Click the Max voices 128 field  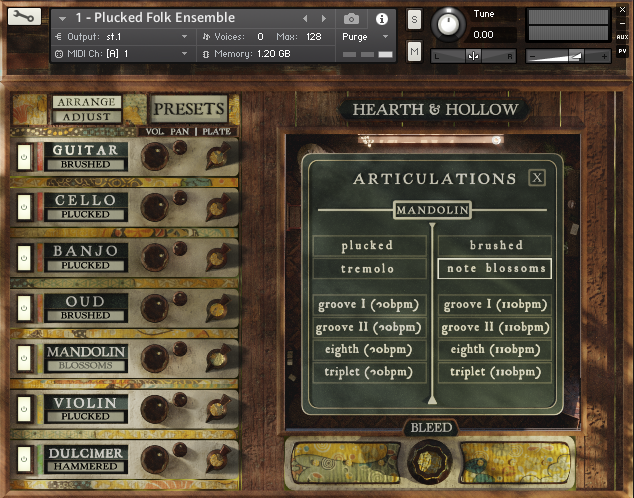click(x=313, y=37)
